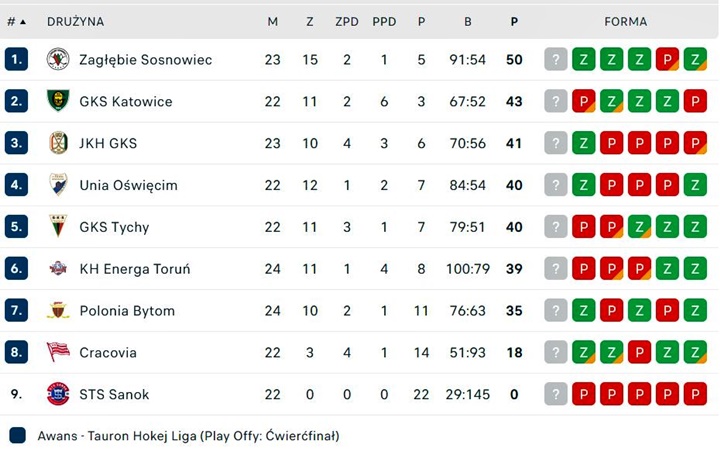Viewport: 720px width, 451px height.
Task: Click the JKH GKS team logo
Action: [58, 143]
